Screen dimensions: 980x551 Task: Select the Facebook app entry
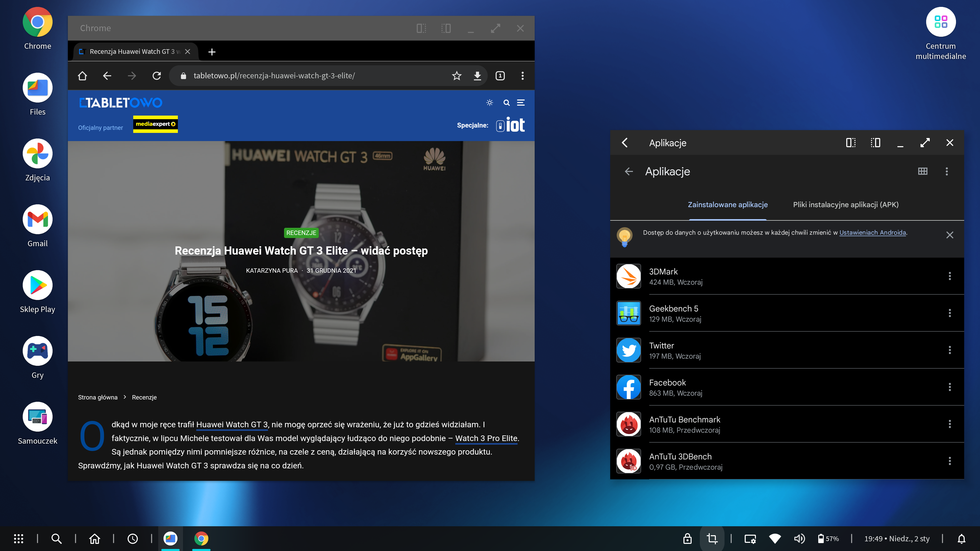click(x=787, y=387)
